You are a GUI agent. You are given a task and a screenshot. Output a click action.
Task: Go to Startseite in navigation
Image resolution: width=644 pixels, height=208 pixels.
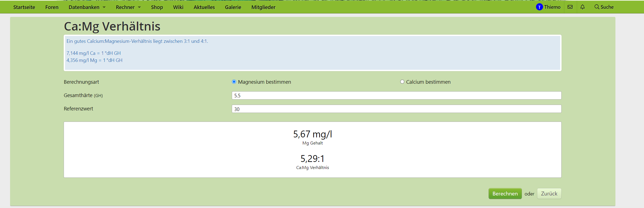[x=24, y=7]
